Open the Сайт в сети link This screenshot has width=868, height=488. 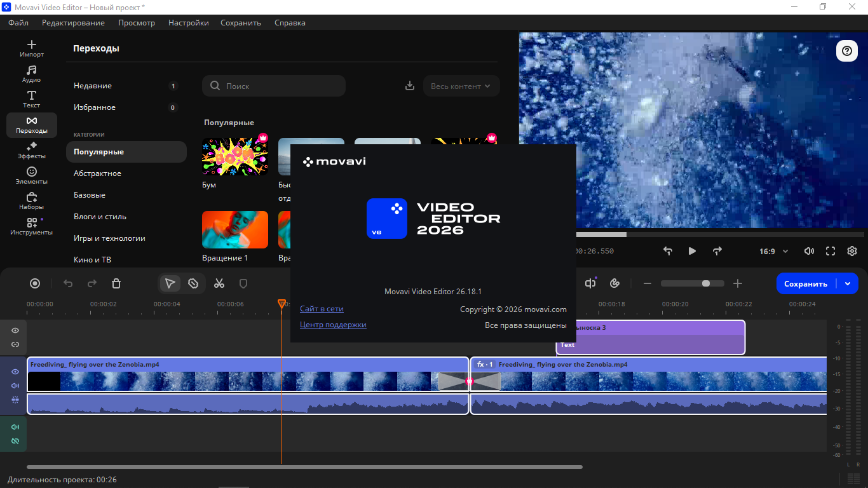(322, 309)
